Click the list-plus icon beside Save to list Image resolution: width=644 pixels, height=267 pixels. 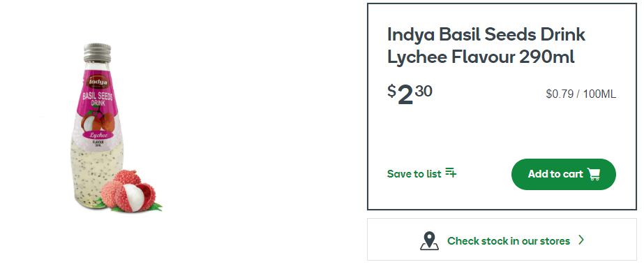[451, 173]
